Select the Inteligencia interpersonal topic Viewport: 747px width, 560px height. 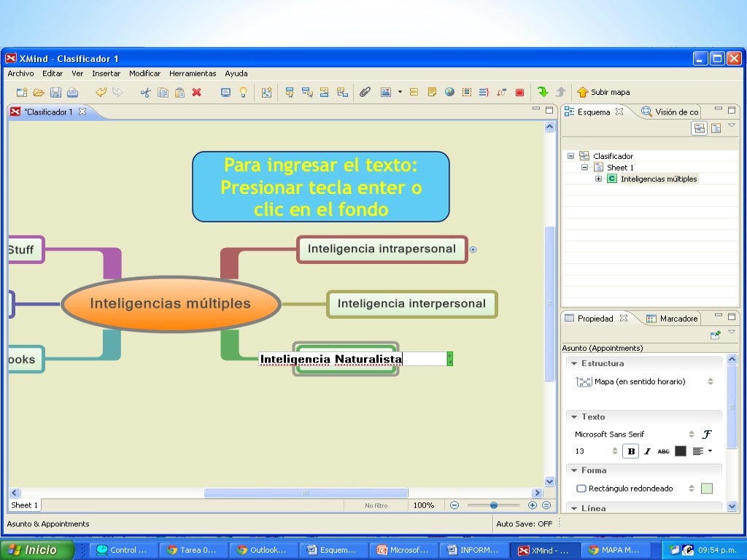[x=411, y=303]
